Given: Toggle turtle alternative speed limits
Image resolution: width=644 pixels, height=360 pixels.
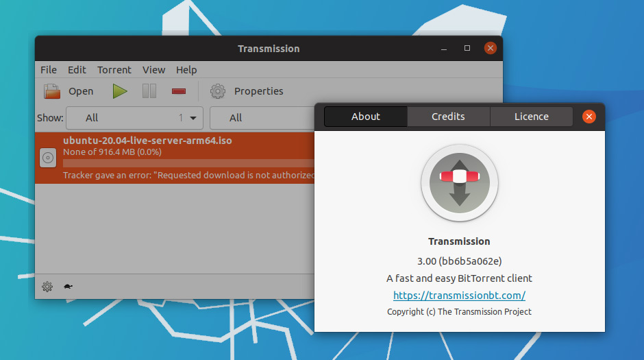Looking at the screenshot, I should click(x=69, y=286).
